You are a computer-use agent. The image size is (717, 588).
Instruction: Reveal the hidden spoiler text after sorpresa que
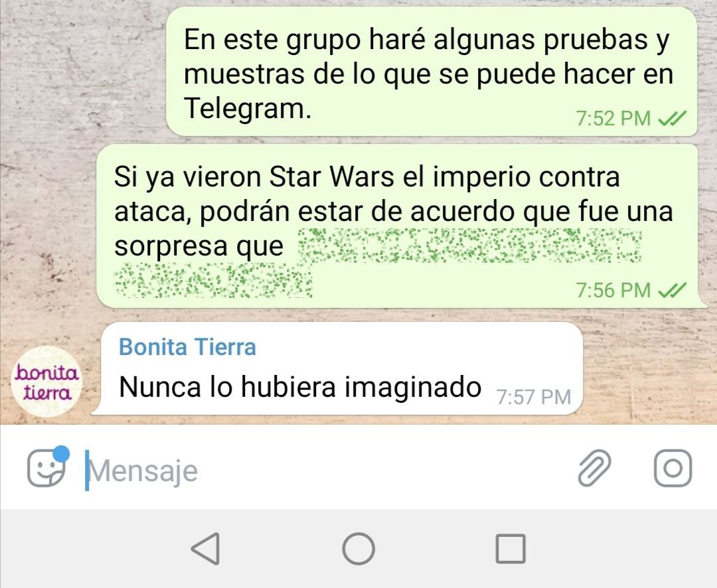[469, 246]
